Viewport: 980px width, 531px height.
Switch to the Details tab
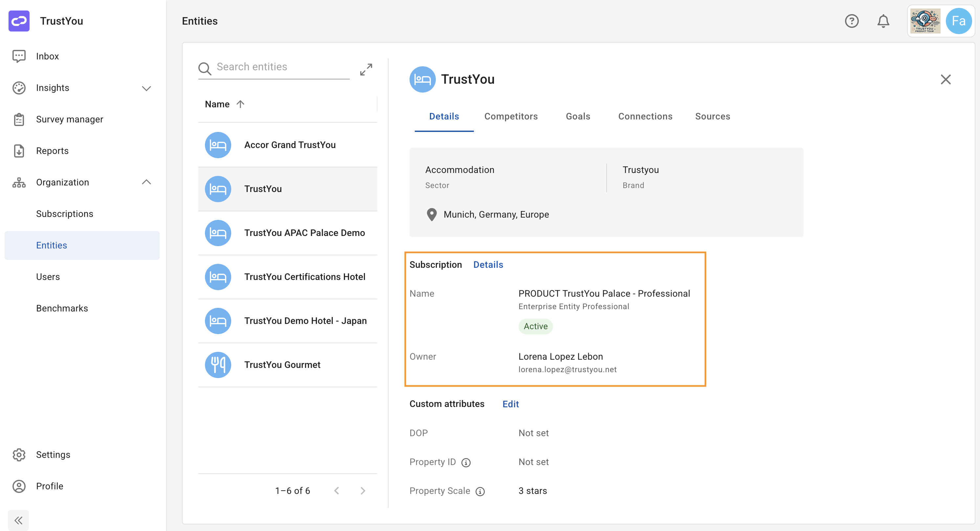444,116
